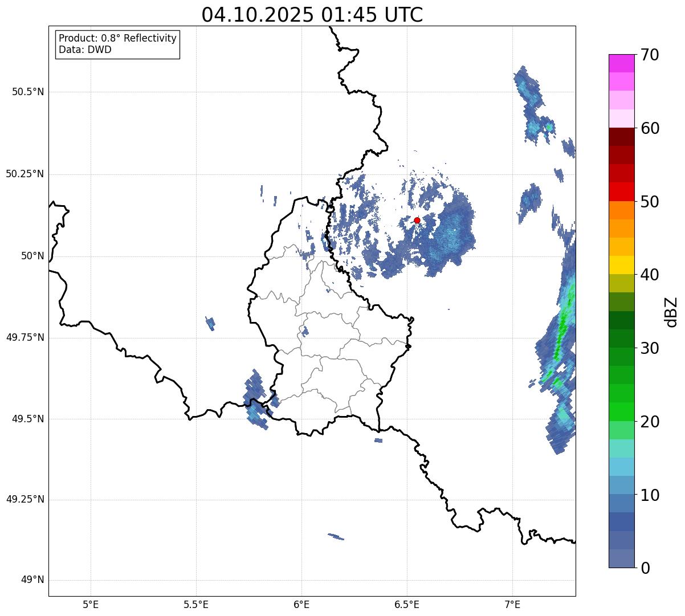Click the "5°E" longitude label
Image resolution: width=685 pixels, height=616 pixels.
click(x=91, y=604)
